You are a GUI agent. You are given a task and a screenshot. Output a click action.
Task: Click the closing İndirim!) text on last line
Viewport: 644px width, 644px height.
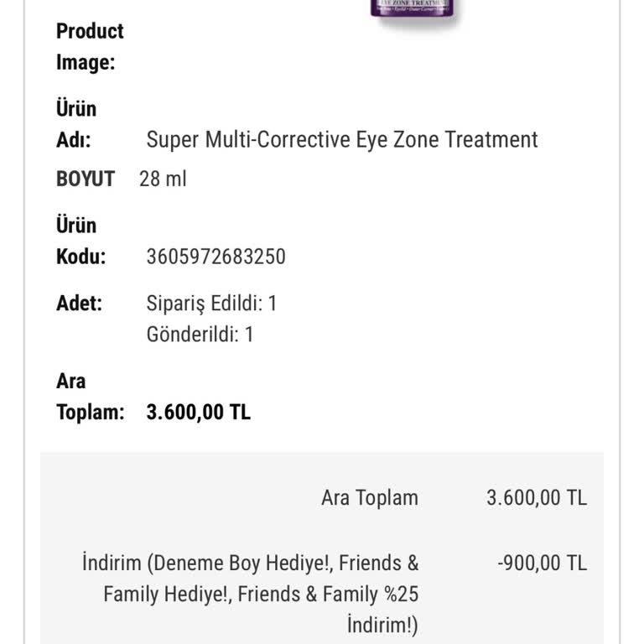(x=382, y=626)
